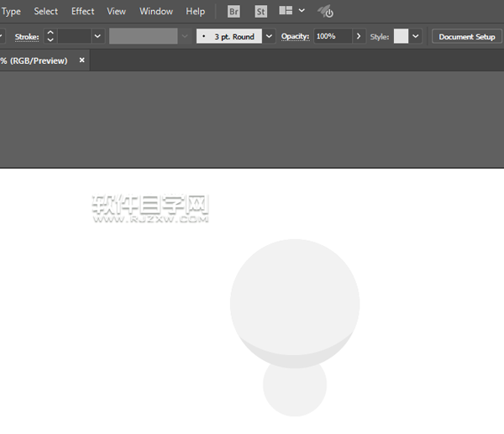
Task: Expand the opacity arrow next to 100%
Action: [359, 37]
